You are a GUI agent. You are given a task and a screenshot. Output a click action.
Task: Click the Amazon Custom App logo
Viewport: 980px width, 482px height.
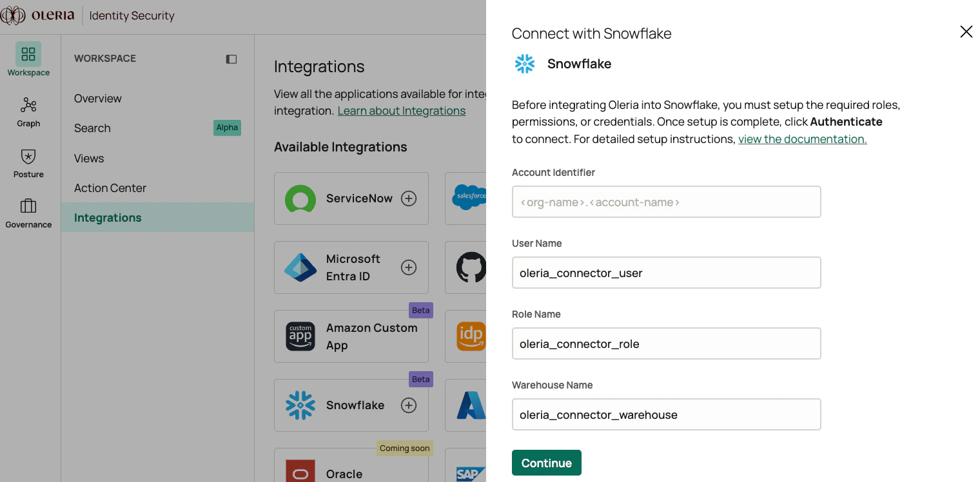click(300, 336)
